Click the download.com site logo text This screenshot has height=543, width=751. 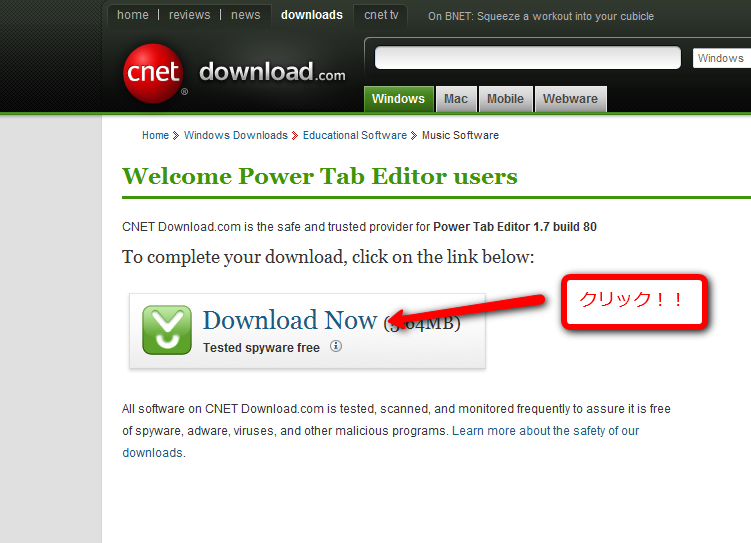click(x=272, y=72)
